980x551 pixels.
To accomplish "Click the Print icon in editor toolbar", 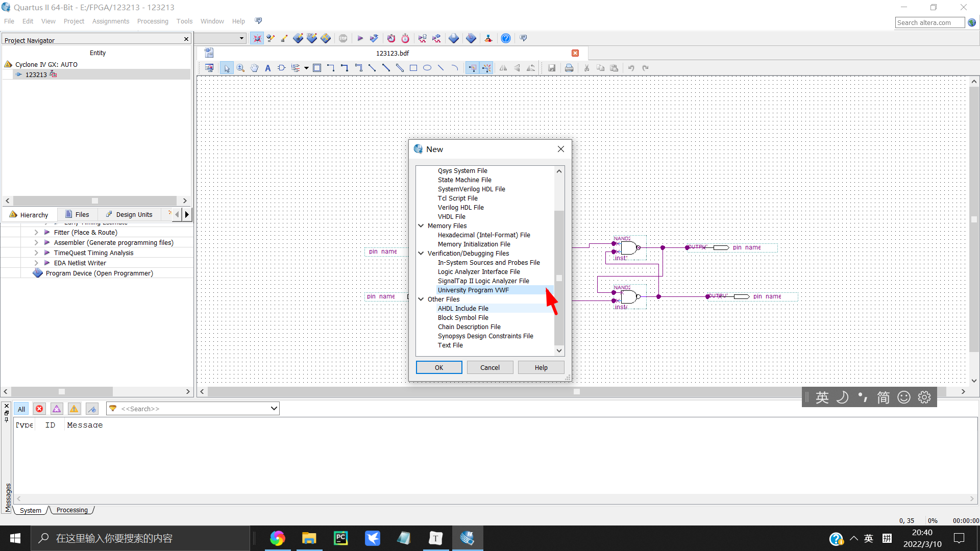I will coord(569,68).
